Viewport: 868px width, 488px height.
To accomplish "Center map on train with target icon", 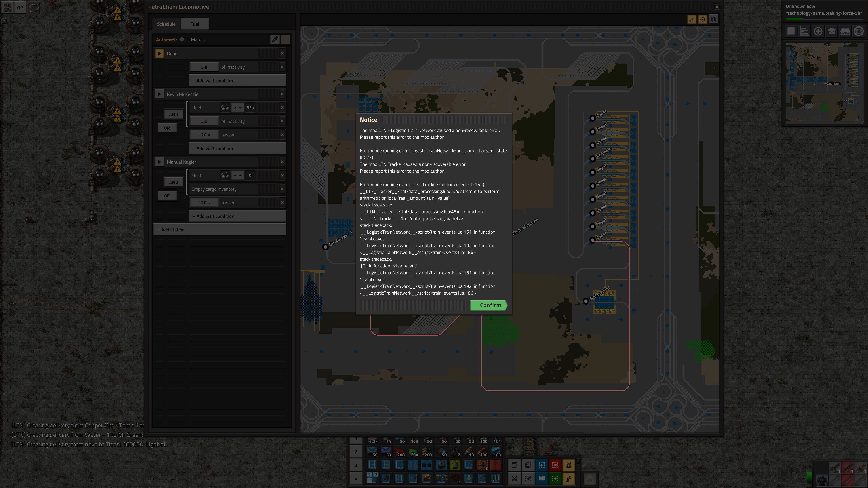I will pyautogui.click(x=703, y=19).
